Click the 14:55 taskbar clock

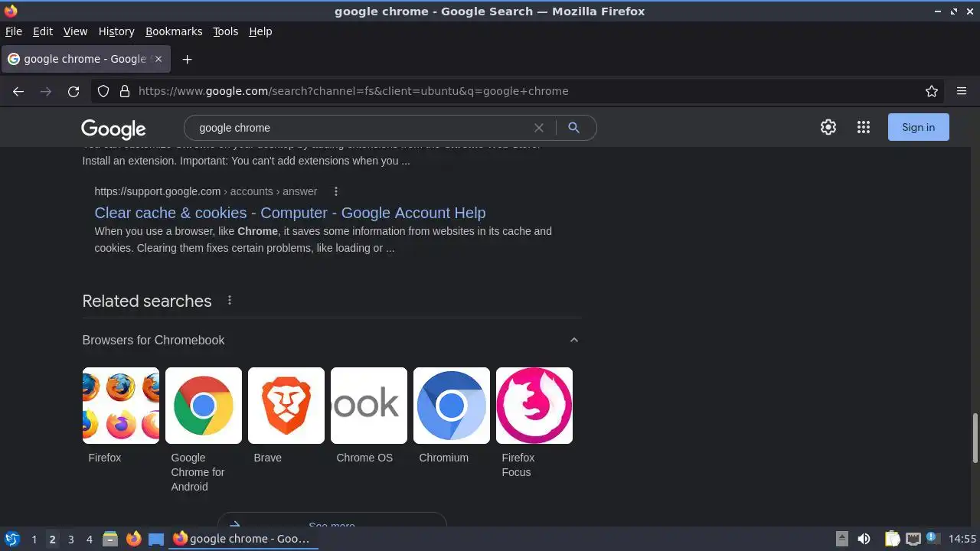click(962, 539)
